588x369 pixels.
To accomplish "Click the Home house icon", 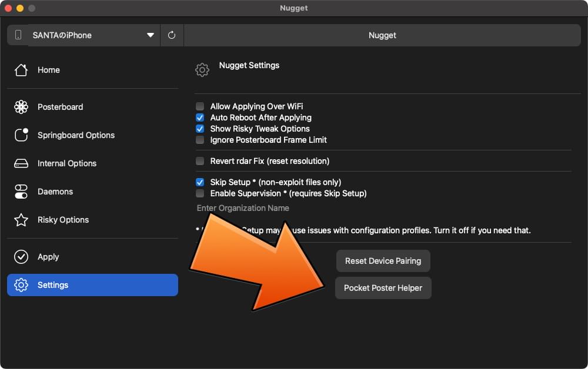I will coord(21,70).
